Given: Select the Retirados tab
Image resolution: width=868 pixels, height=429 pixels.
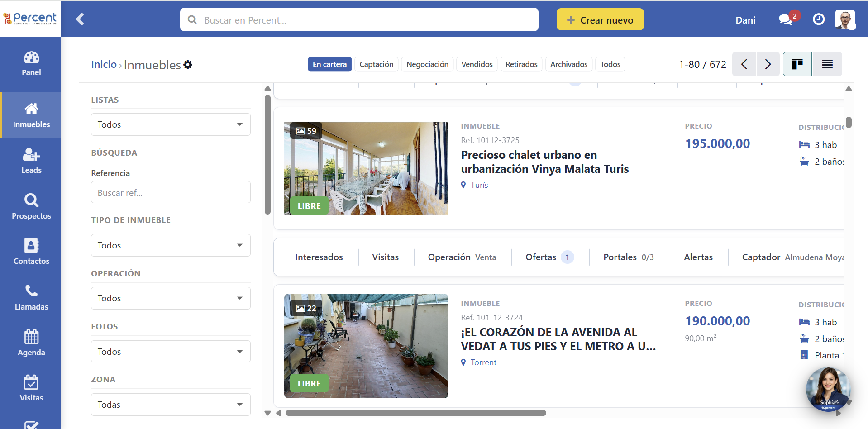Looking at the screenshot, I should [x=521, y=64].
